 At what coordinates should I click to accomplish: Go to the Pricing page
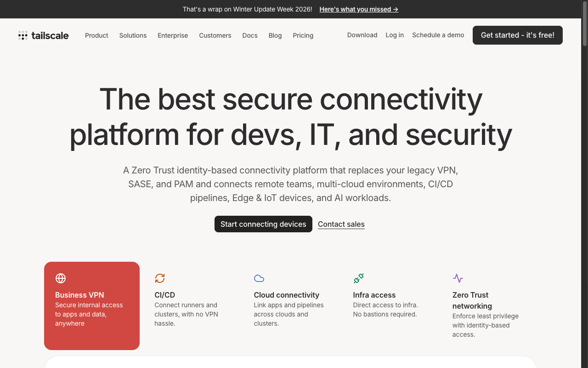point(303,35)
